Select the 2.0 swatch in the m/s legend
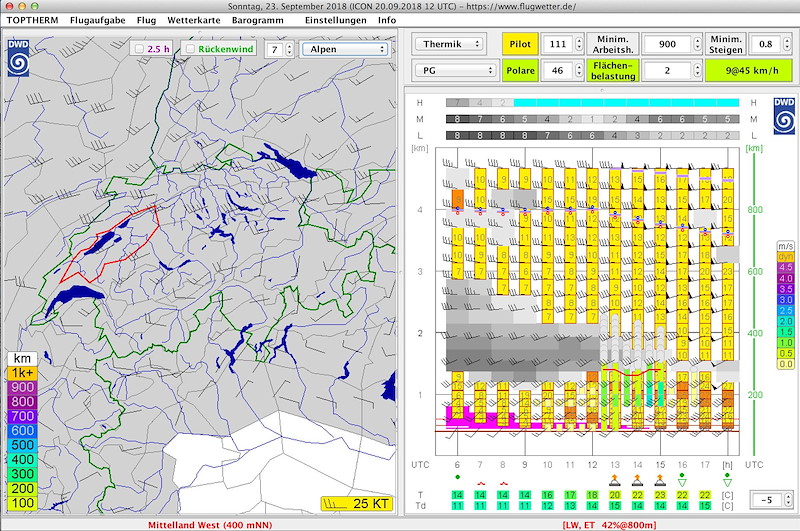 click(786, 321)
